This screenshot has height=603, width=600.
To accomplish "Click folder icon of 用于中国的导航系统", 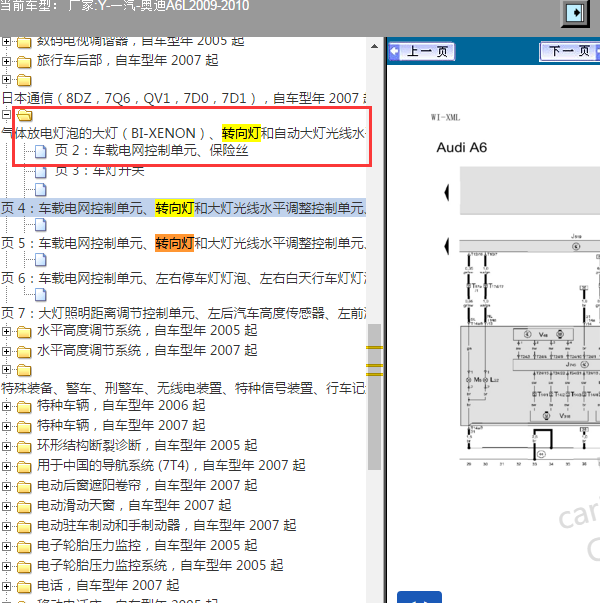I will (x=24, y=467).
